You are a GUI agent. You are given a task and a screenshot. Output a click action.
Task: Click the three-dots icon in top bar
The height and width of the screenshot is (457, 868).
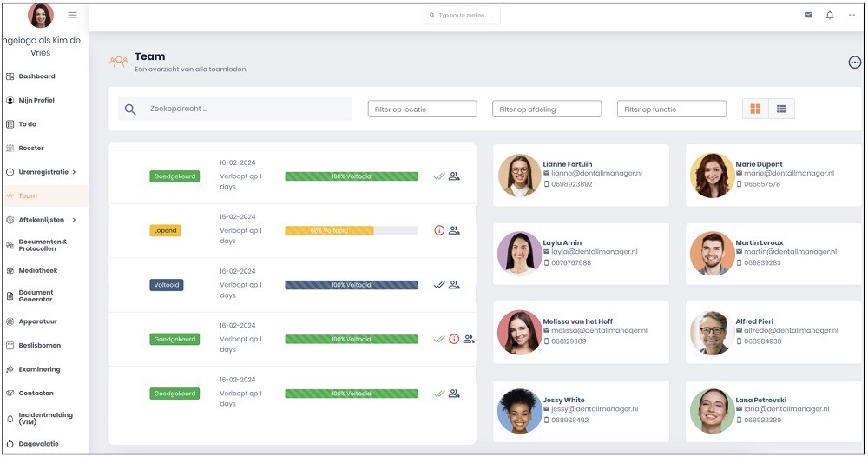(x=852, y=15)
